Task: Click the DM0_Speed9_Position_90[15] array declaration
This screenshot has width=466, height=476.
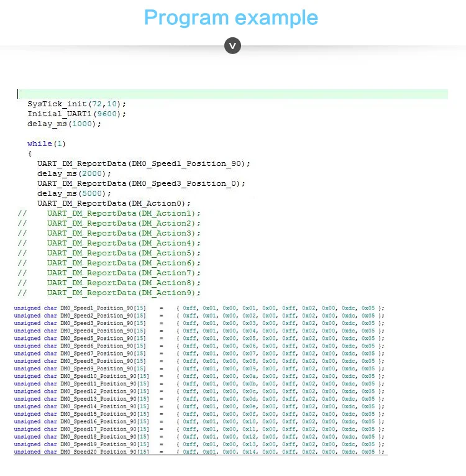Action: pyautogui.click(x=199, y=368)
